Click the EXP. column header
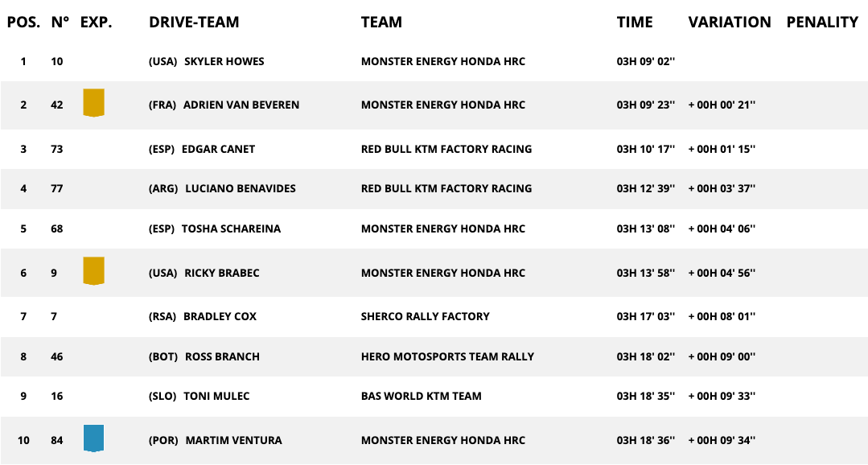The height and width of the screenshot is (465, 868). pyautogui.click(x=97, y=23)
